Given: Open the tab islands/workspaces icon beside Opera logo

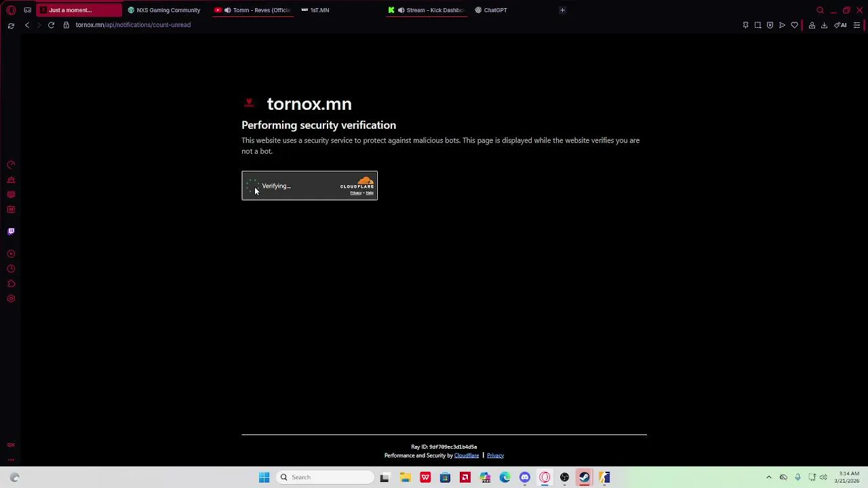Looking at the screenshot, I should [x=27, y=10].
